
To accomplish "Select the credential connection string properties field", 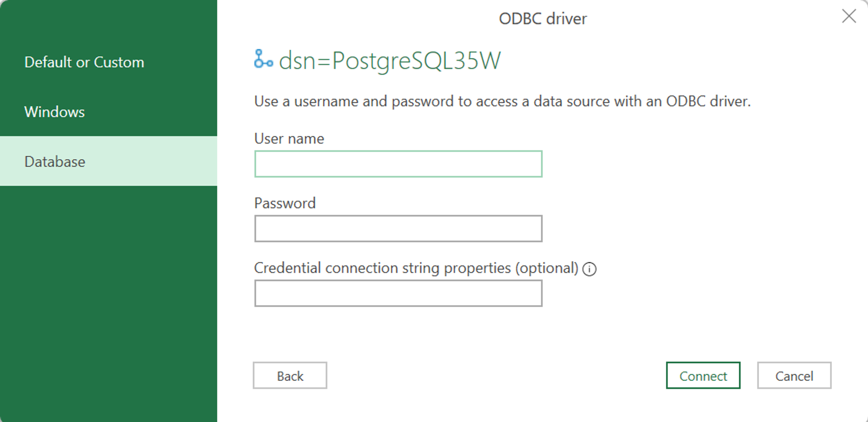I will [398, 293].
